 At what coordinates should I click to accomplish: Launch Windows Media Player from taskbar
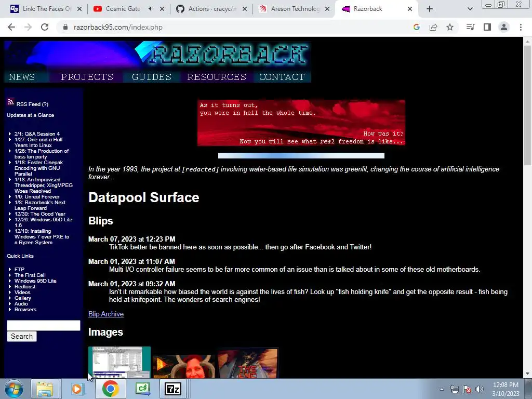tap(77, 389)
